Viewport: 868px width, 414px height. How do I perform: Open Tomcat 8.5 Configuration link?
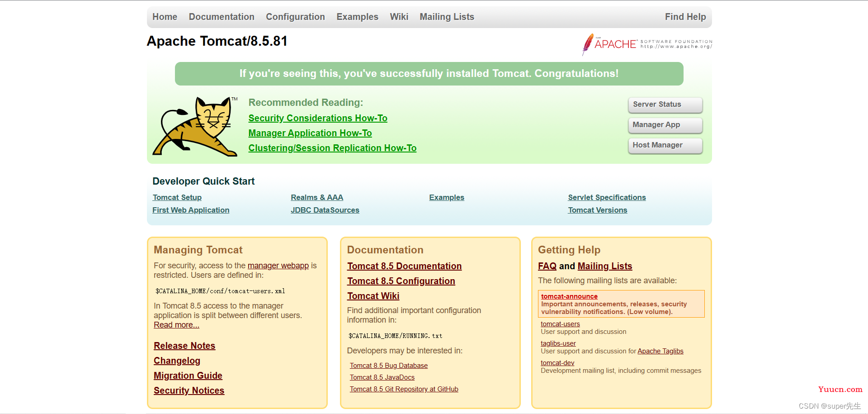pos(401,281)
